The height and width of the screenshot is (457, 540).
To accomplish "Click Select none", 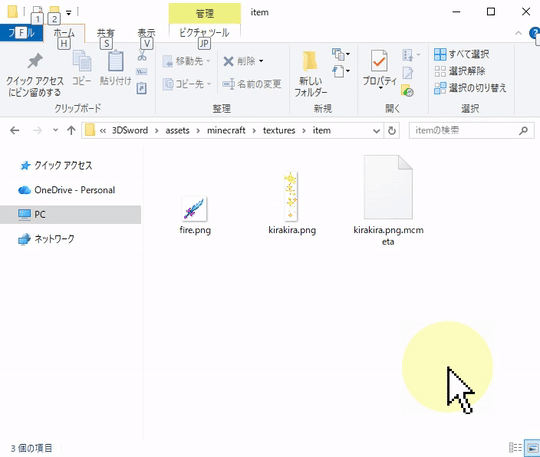I will [x=459, y=71].
